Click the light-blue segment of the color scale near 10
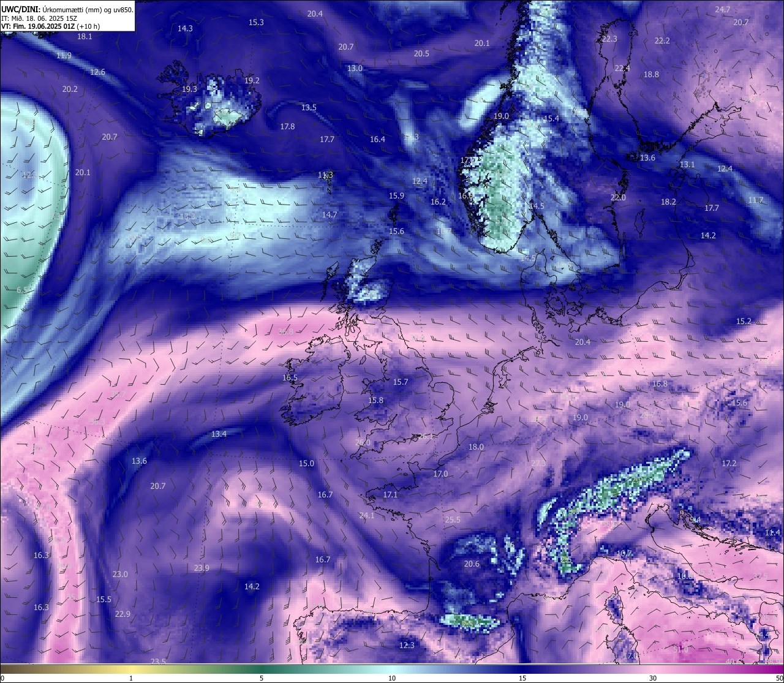 (x=392, y=668)
